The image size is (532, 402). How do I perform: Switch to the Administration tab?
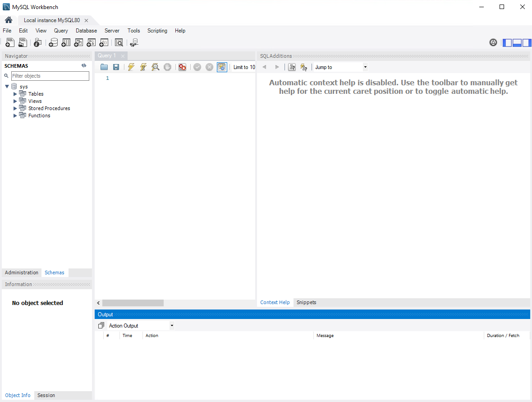21,273
